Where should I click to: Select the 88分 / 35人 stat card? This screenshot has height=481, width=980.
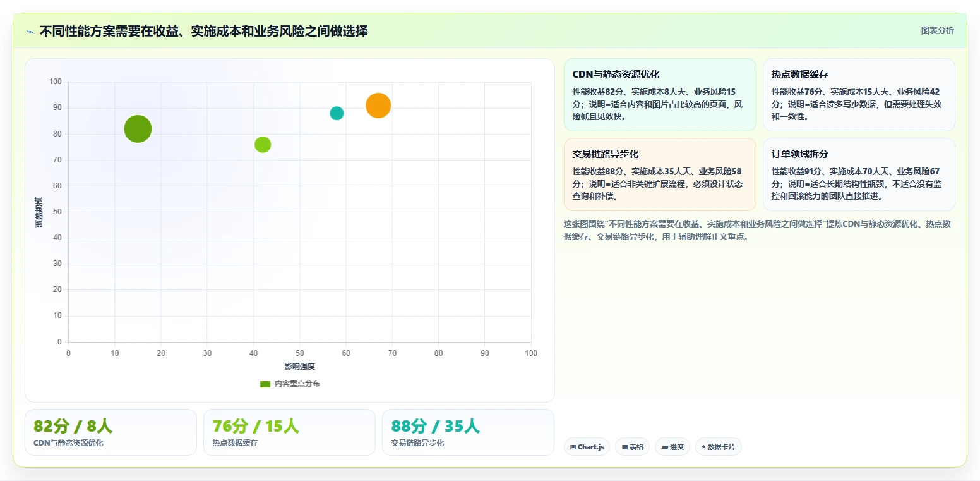[468, 432]
